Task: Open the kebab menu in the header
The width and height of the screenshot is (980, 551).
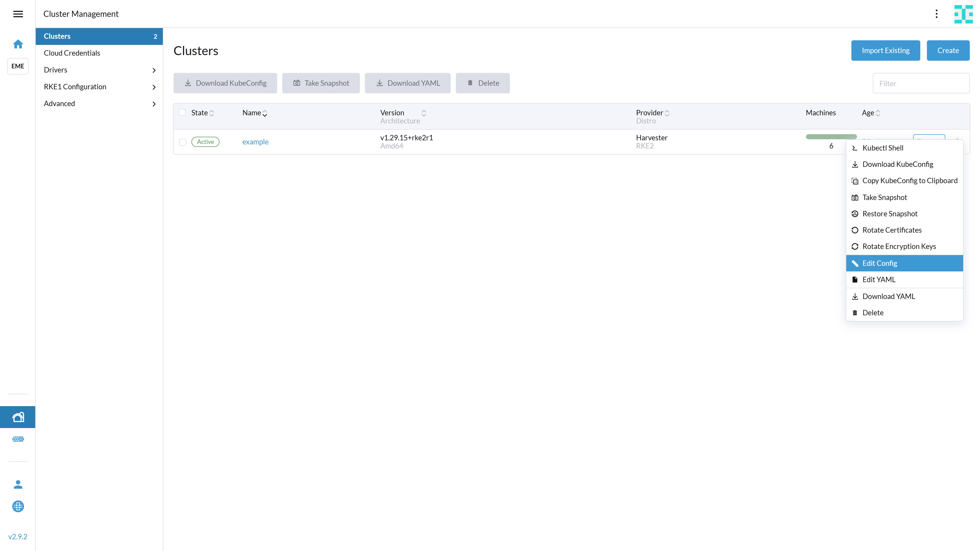Action: (937, 14)
